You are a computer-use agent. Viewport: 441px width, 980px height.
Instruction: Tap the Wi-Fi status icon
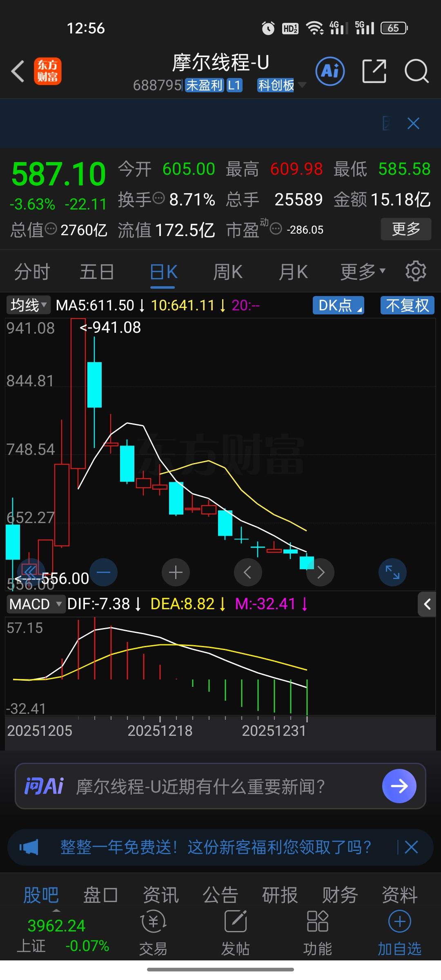pos(315,28)
